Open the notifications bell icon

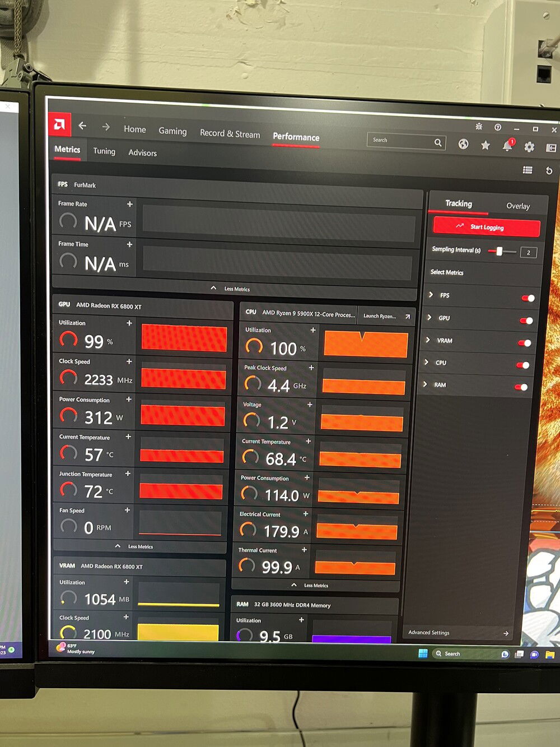[x=507, y=146]
